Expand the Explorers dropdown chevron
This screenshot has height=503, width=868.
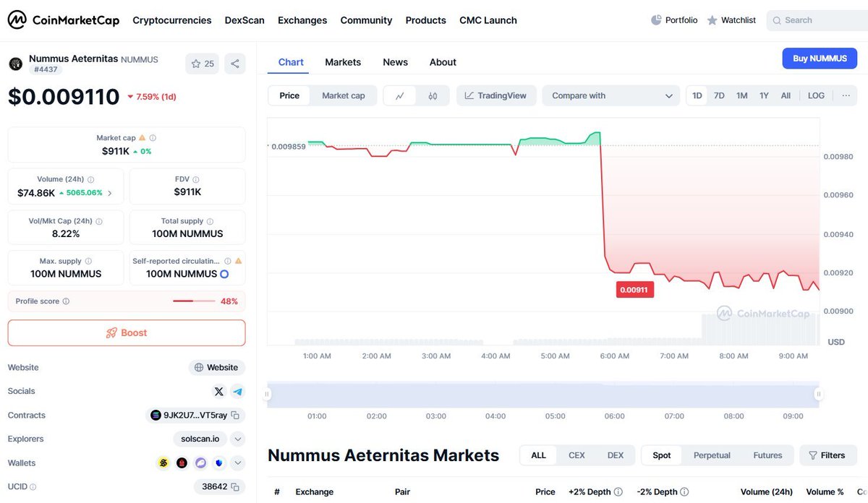pos(238,439)
